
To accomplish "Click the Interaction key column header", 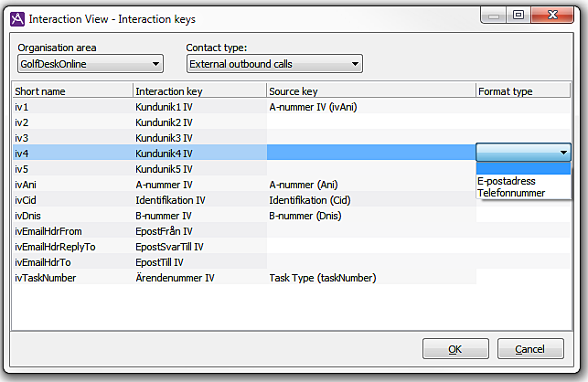I will 198,91.
